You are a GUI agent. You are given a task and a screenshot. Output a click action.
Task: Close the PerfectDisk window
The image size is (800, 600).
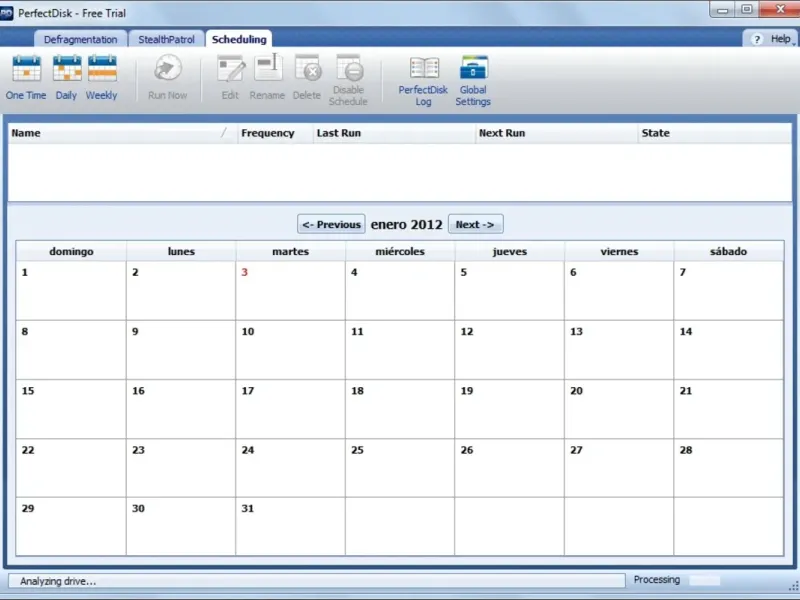[780, 9]
